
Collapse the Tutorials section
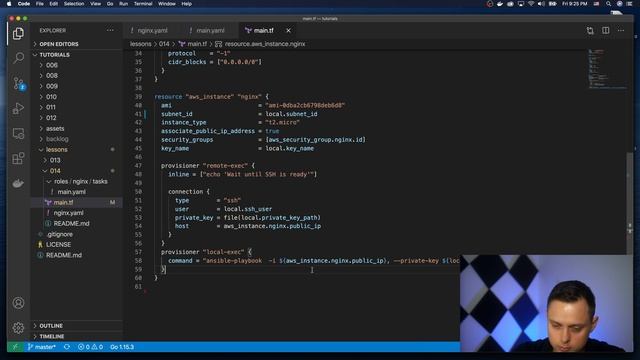(x=54, y=55)
